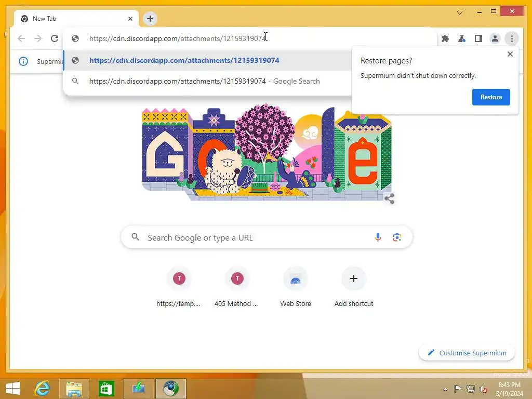Open the Windows Store taskbar icon

106,389
